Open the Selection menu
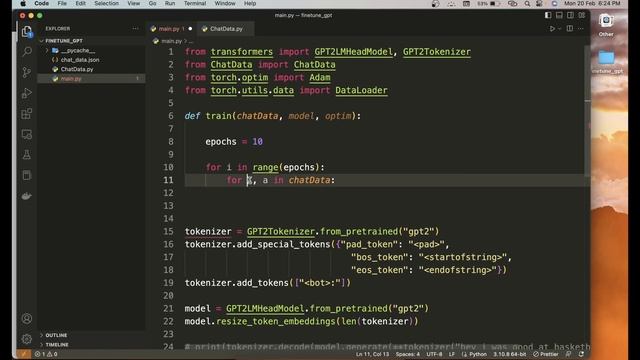Image resolution: width=640 pixels, height=360 pixels. (x=107, y=4)
